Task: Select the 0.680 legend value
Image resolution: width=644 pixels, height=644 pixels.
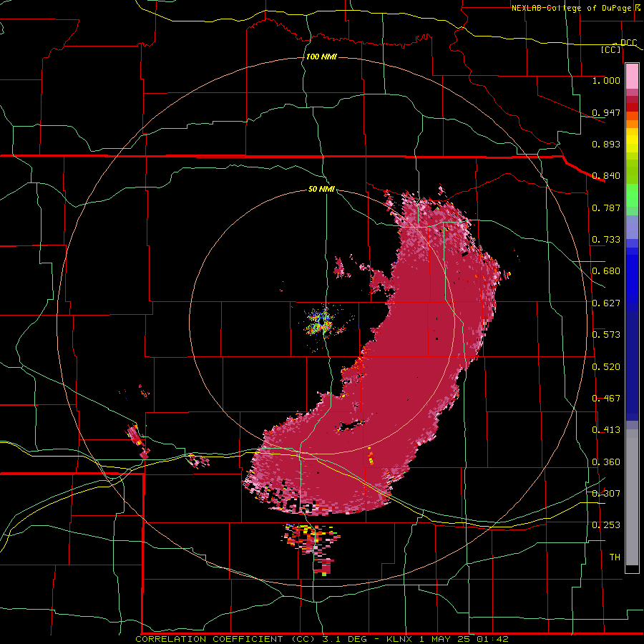Action: (x=606, y=271)
